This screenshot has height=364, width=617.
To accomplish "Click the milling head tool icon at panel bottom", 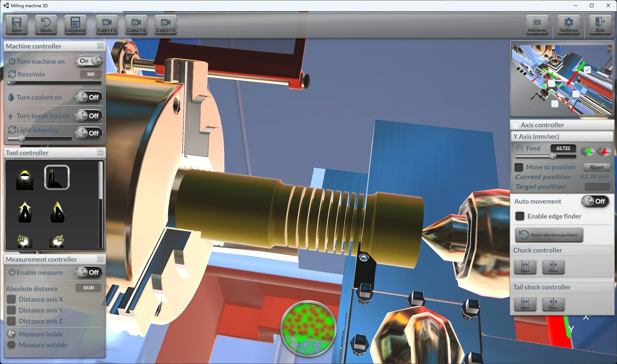I will click(x=24, y=241).
